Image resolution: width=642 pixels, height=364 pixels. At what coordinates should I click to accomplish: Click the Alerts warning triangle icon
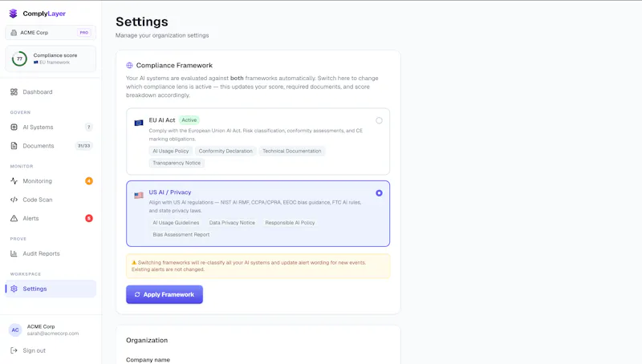(x=14, y=218)
